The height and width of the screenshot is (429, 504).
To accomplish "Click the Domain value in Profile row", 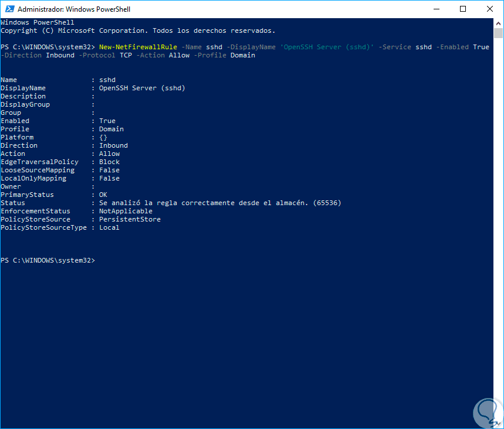I will click(111, 129).
